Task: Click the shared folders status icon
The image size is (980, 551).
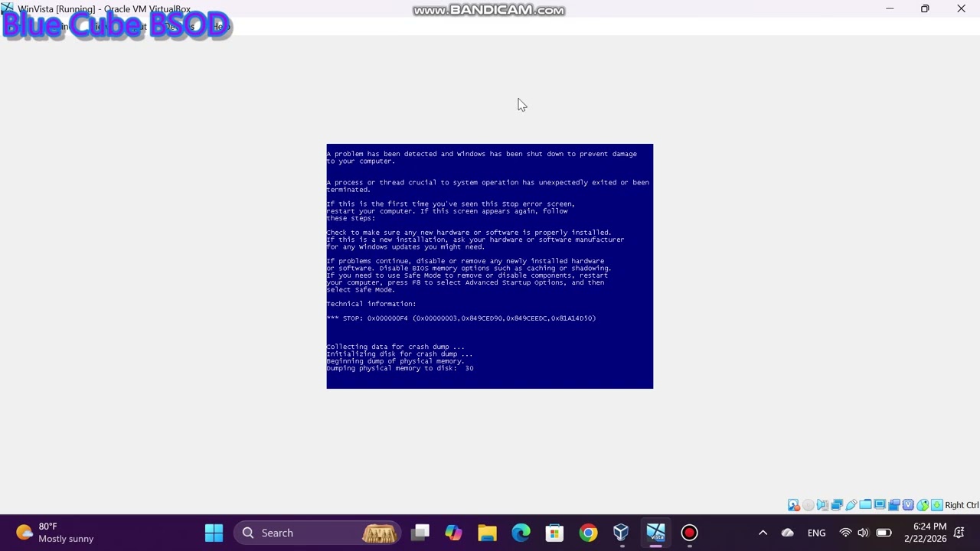Action: click(865, 505)
